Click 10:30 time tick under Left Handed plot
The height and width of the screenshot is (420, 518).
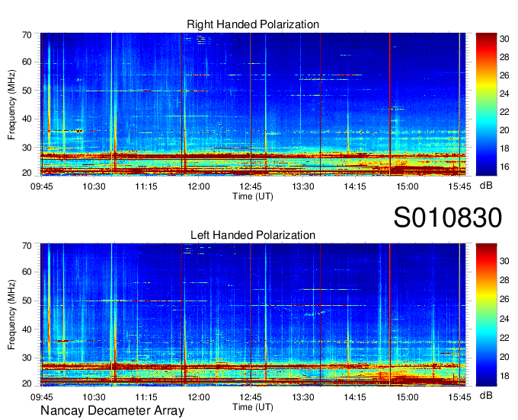click(94, 397)
